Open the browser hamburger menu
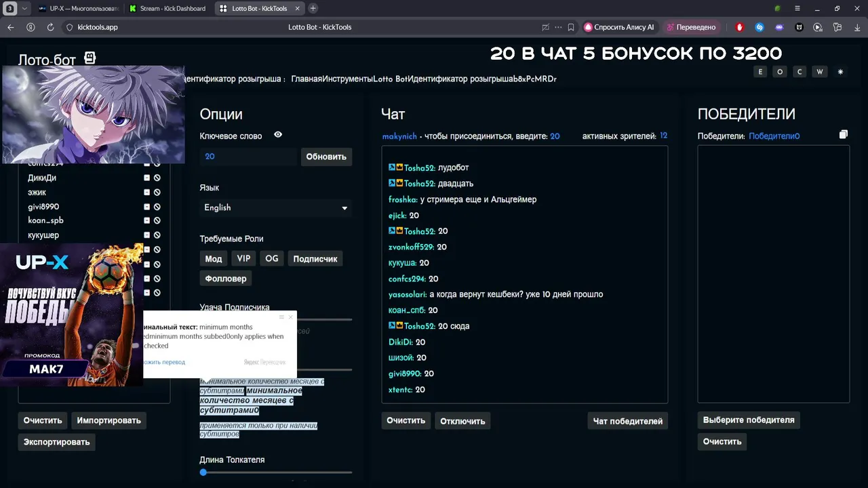The width and height of the screenshot is (868, 488). click(x=797, y=9)
